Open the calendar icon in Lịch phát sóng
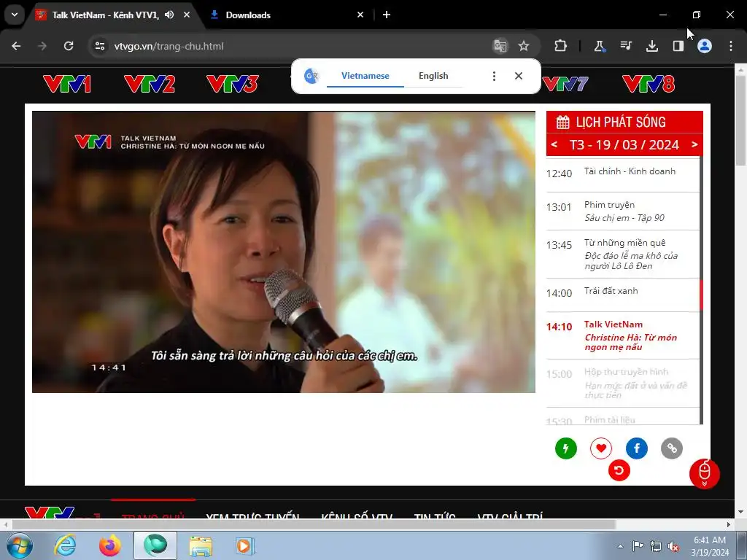747x560 pixels. (x=562, y=122)
